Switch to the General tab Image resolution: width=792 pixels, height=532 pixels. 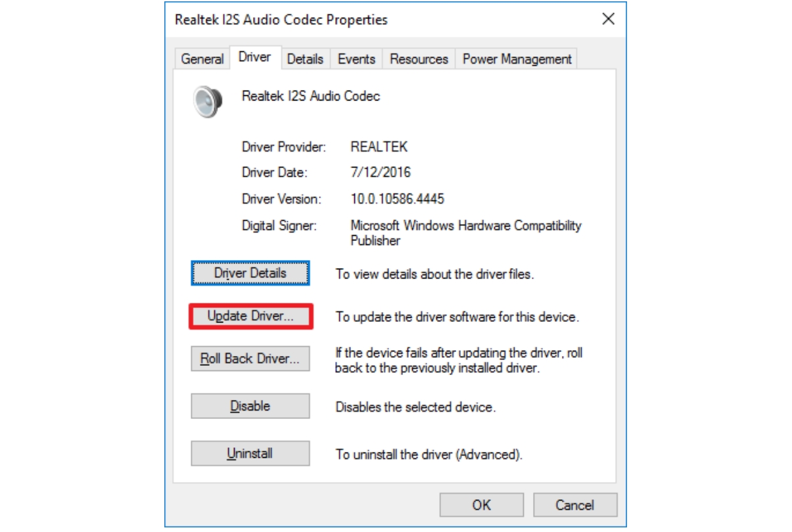tap(202, 59)
